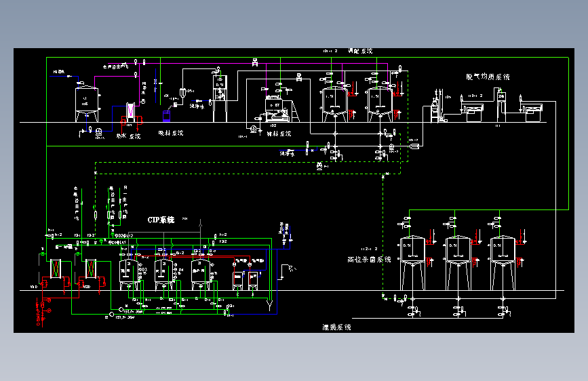Select the dissolving mixer machine symbol
Viewport: 588px width, 381px height.
pos(277,109)
